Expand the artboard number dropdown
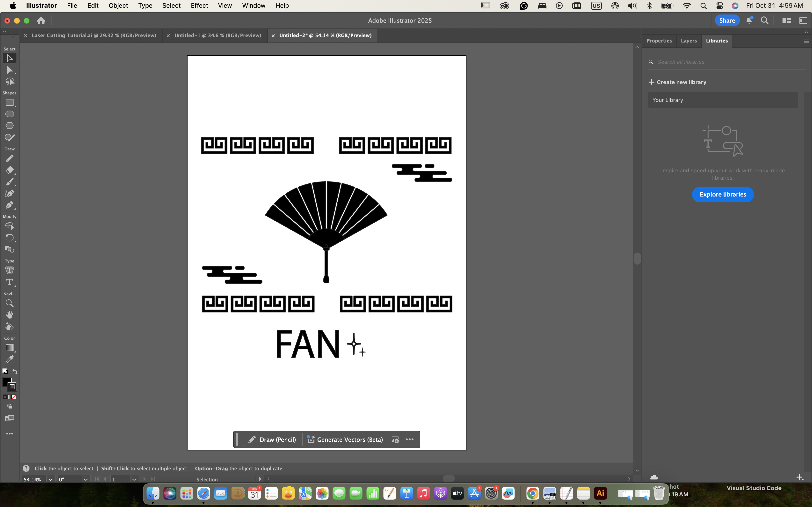The image size is (812, 507). 134,479
